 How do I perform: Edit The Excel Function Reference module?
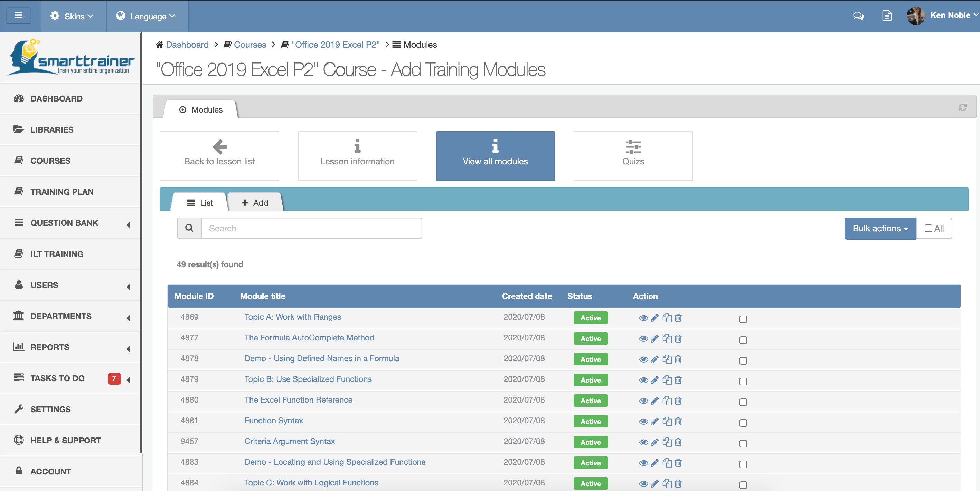654,401
